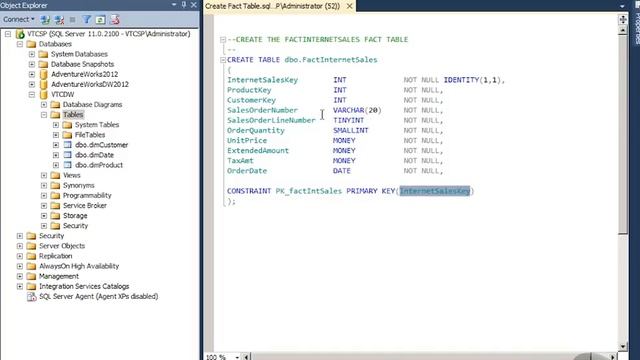Select the VTCSP server node
The width and height of the screenshot is (640, 360).
click(x=109, y=34)
